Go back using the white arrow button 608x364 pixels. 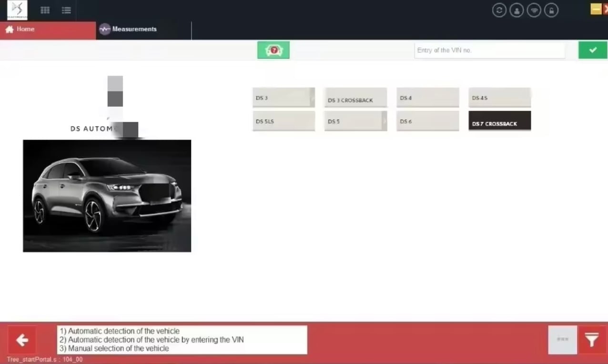[x=22, y=340]
